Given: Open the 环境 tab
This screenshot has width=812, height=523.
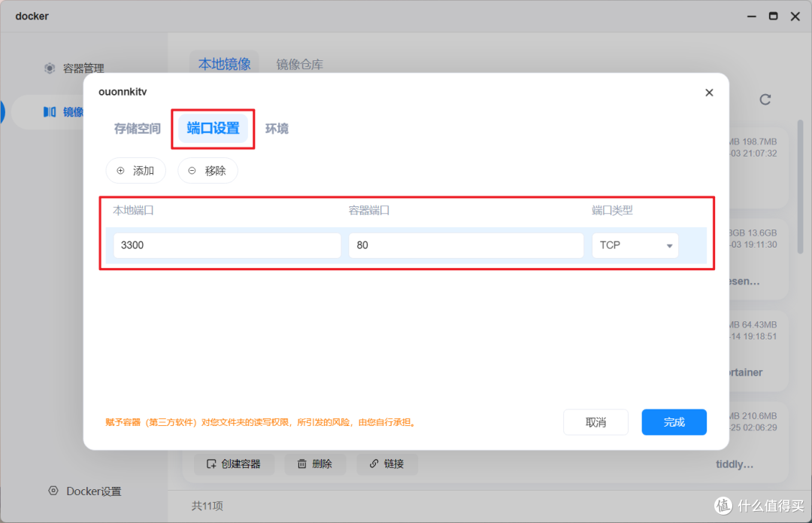Looking at the screenshot, I should (277, 129).
